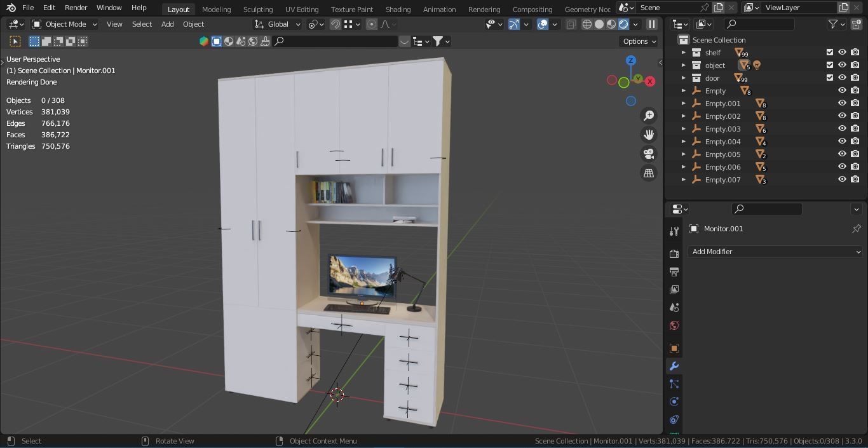Viewport: 868px width, 448px height.
Task: Toggle viewport overlays
Action: (x=543, y=24)
